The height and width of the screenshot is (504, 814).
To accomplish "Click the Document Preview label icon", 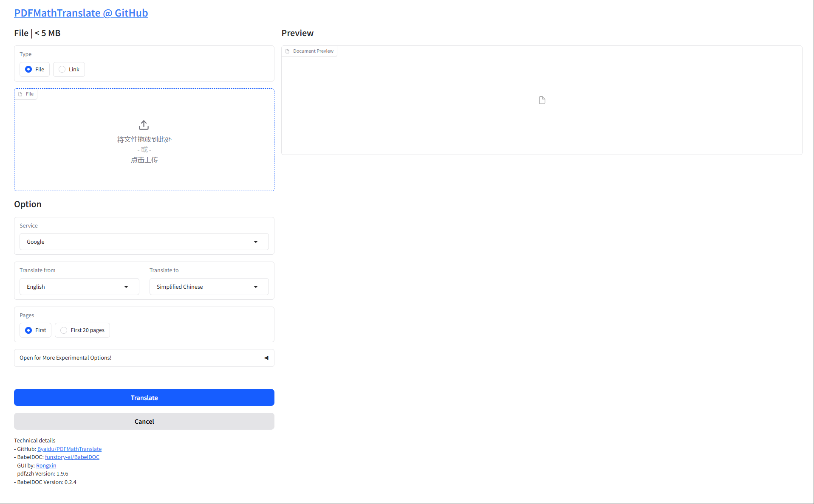I will [x=288, y=51].
